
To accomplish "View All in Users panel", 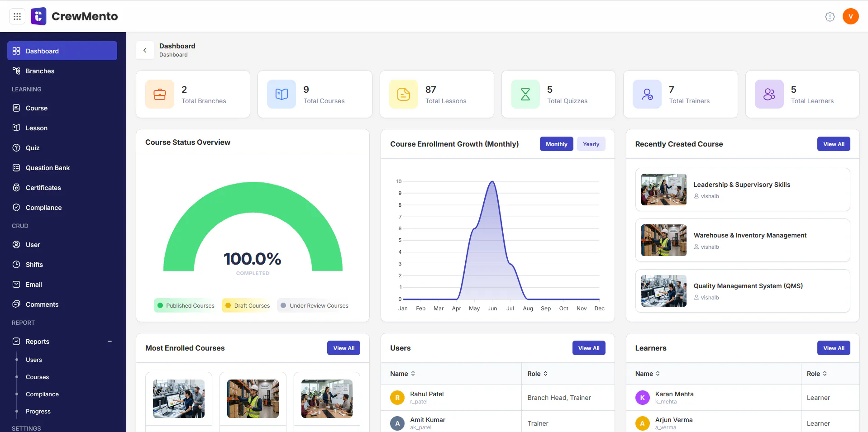I will [589, 348].
